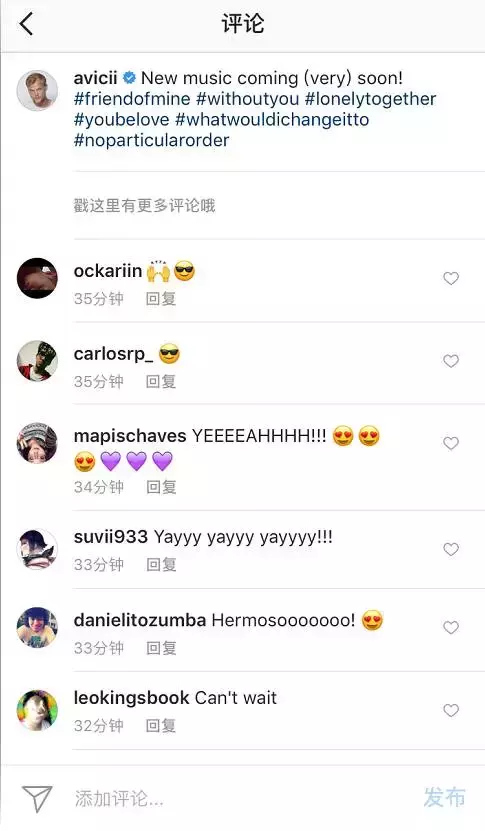Reply to ockariin's comment via 回复
The width and height of the screenshot is (485, 831).
pyautogui.click(x=161, y=299)
